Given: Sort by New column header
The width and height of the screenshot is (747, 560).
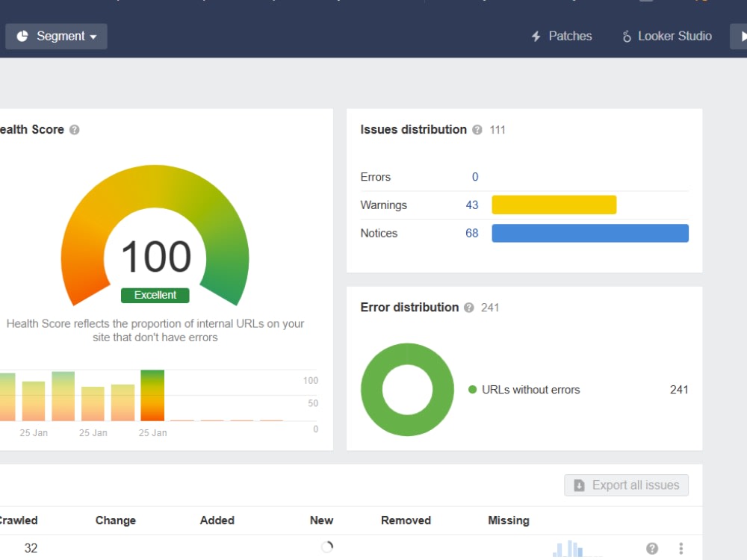Looking at the screenshot, I should tap(321, 520).
